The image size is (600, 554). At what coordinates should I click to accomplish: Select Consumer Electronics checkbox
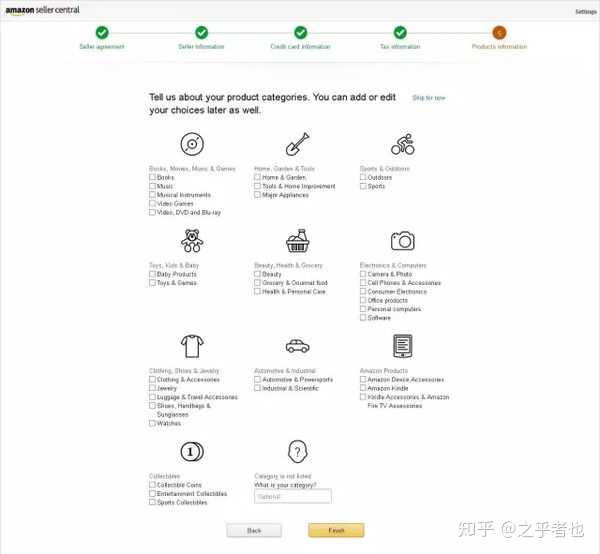pos(363,292)
